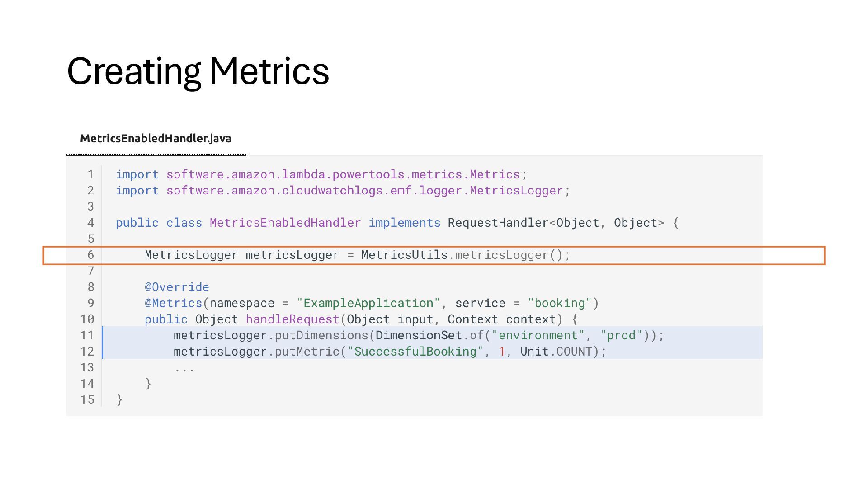Viewport: 868px width, 488px height.
Task: Click the "booking" service string
Action: (560, 303)
